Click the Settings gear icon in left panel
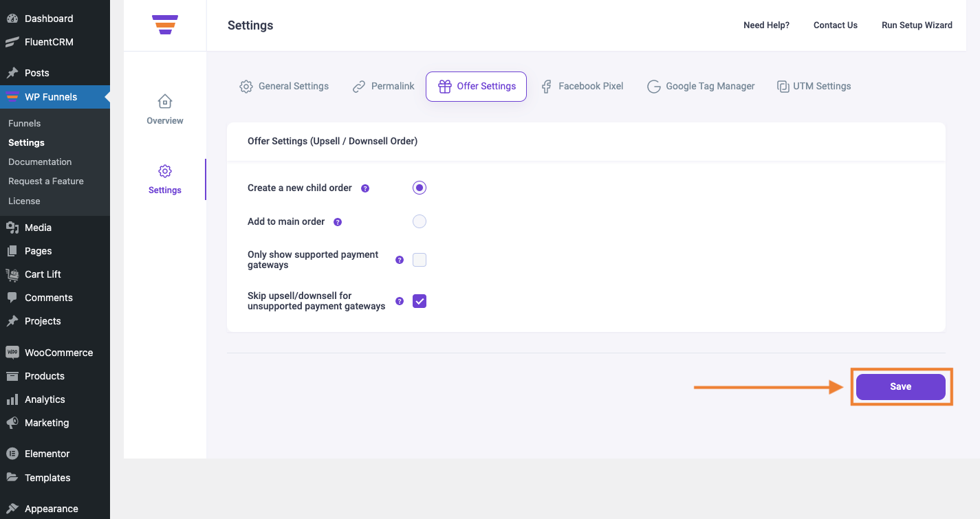The image size is (980, 519). [x=165, y=171]
